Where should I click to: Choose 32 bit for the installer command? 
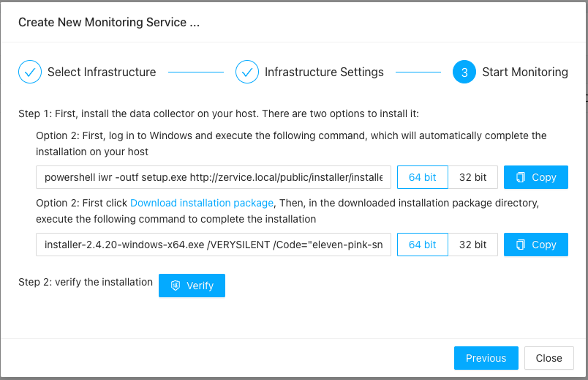pyautogui.click(x=472, y=245)
